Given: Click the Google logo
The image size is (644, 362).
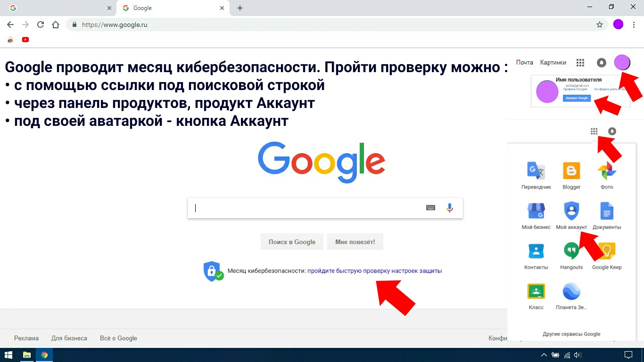Looking at the screenshot, I should pyautogui.click(x=322, y=162).
